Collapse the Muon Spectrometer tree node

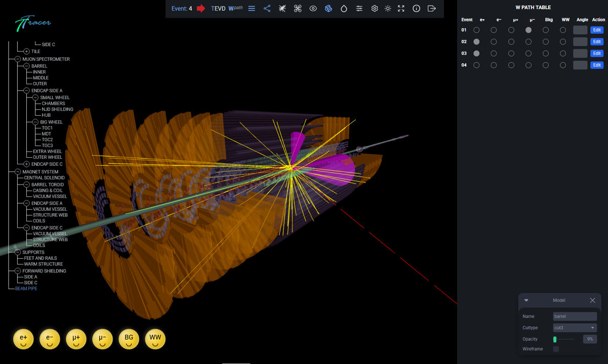[18, 59]
